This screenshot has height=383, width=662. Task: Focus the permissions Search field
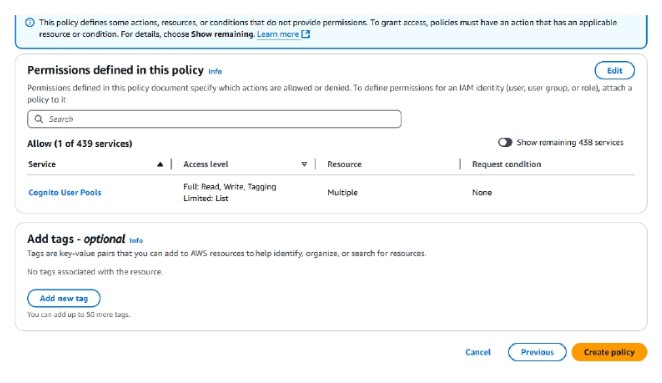214,119
